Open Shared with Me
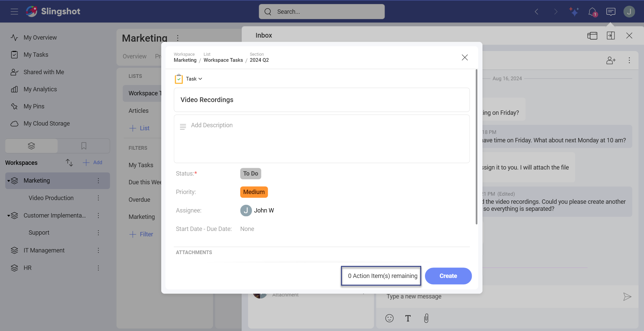This screenshot has height=331, width=644. (x=44, y=72)
